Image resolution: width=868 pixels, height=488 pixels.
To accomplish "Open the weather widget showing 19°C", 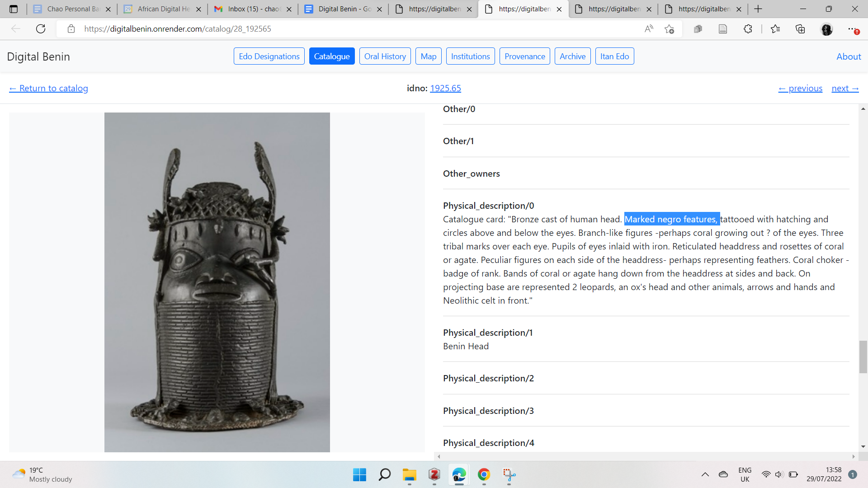I will 42,474.
